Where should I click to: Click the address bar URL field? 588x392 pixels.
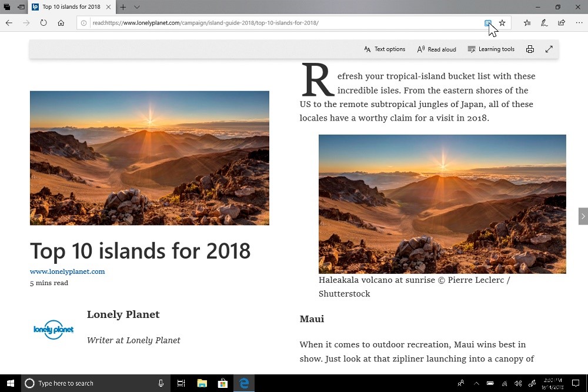click(x=282, y=23)
